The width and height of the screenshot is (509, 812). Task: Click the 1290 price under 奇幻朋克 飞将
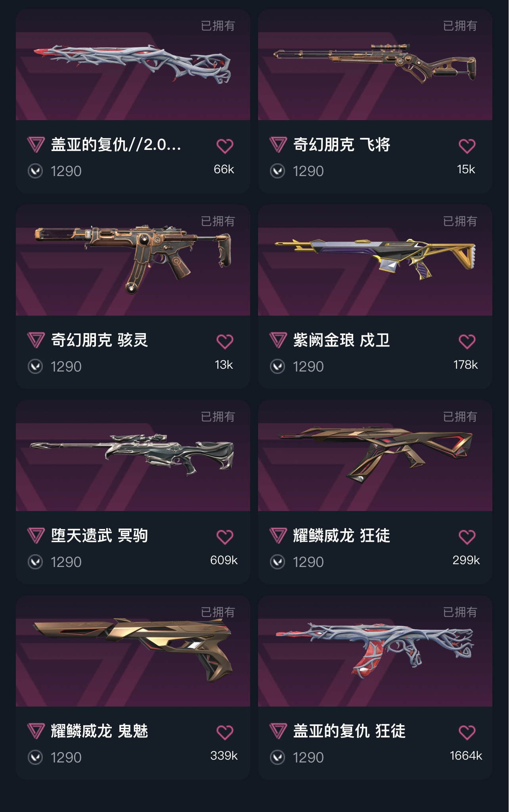pyautogui.click(x=308, y=171)
